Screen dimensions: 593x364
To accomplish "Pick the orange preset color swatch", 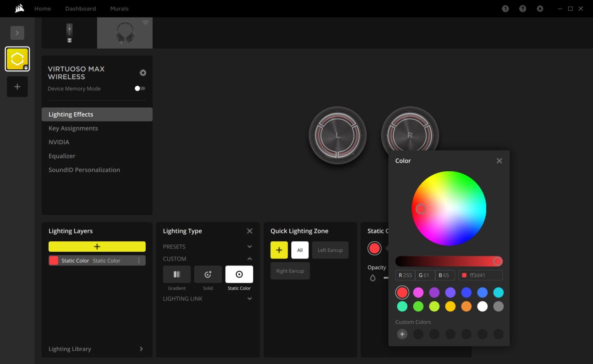I will pyautogui.click(x=466, y=306).
